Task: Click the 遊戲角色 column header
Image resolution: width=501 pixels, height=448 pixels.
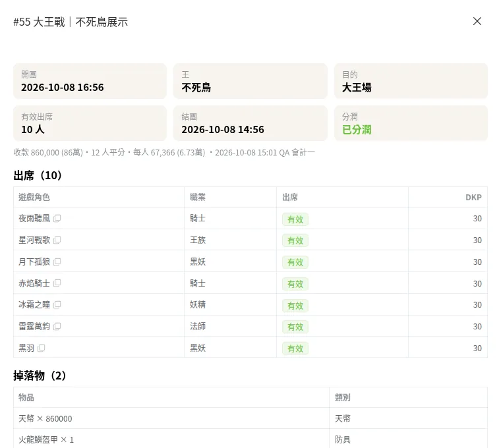Action: pos(34,198)
